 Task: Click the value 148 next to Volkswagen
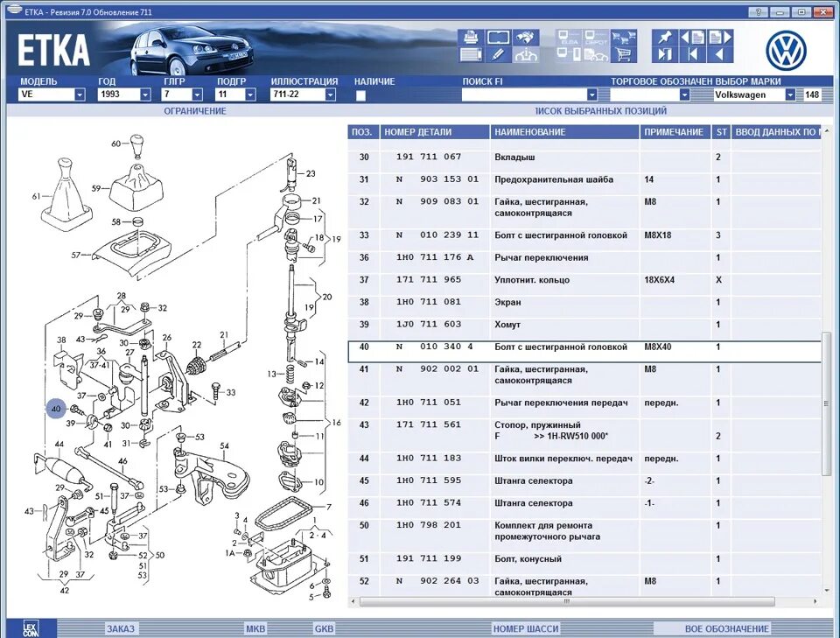coord(812,95)
